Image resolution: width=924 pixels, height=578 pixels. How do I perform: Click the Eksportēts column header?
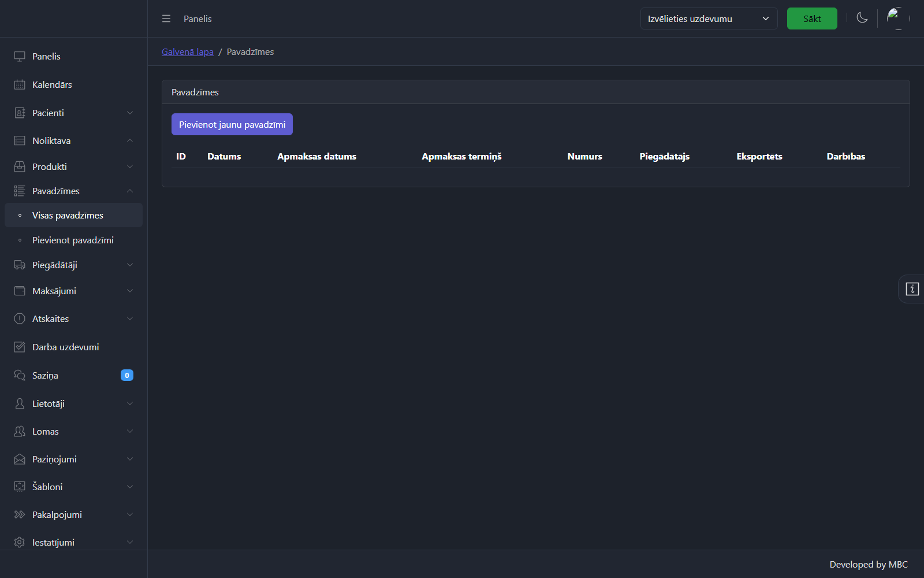(x=759, y=156)
